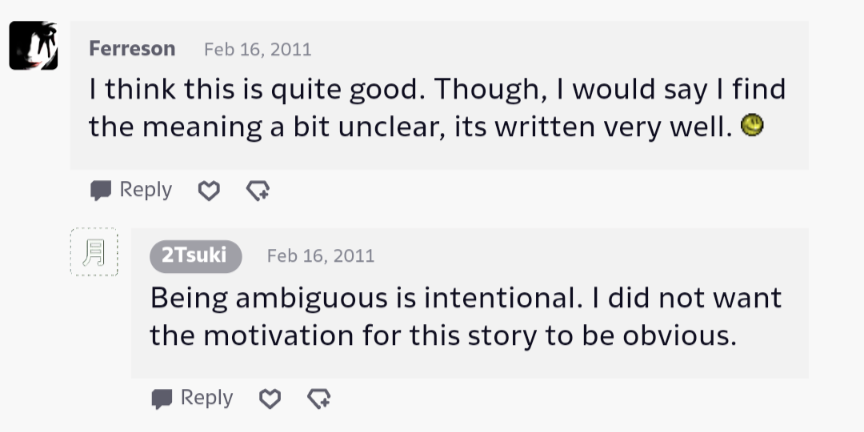The width and height of the screenshot is (864, 432).
Task: Open the Feb 16, 2011 timestamp beside 2Tsuki
Action: (320, 256)
